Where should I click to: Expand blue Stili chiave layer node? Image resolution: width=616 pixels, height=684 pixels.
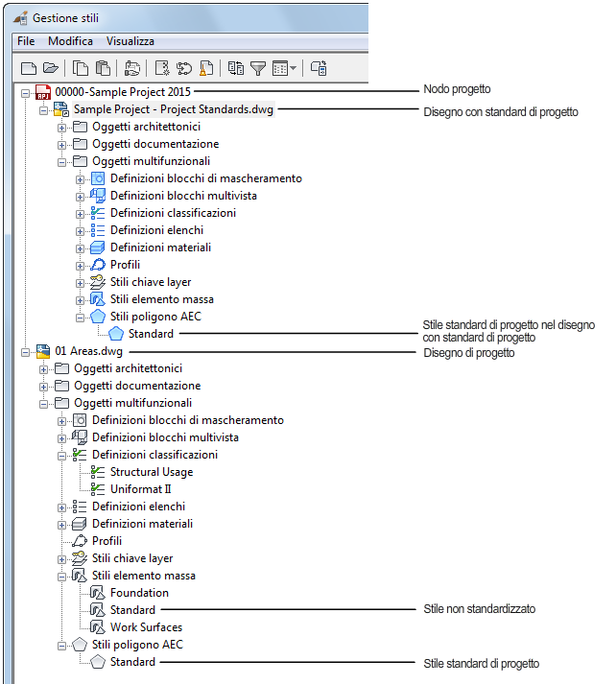(x=80, y=283)
